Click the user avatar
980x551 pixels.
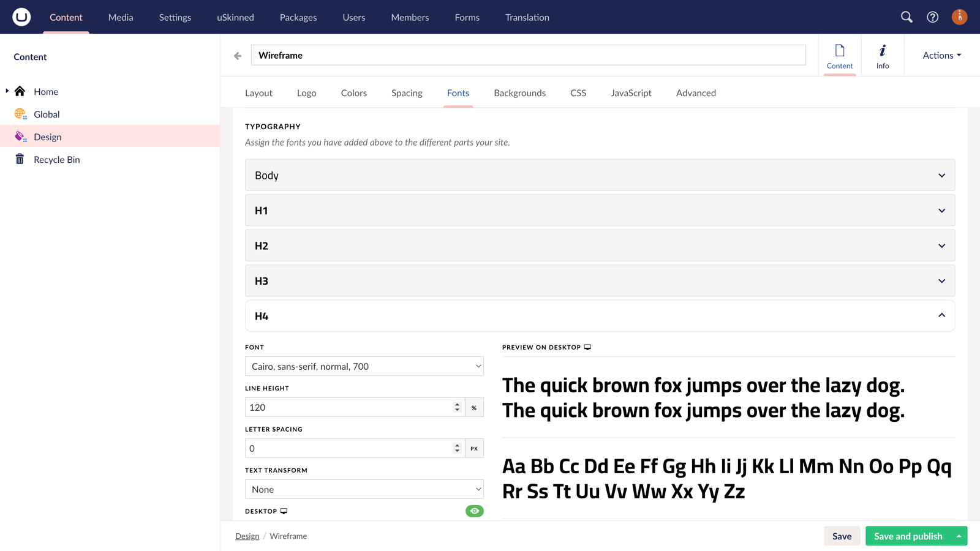[959, 17]
